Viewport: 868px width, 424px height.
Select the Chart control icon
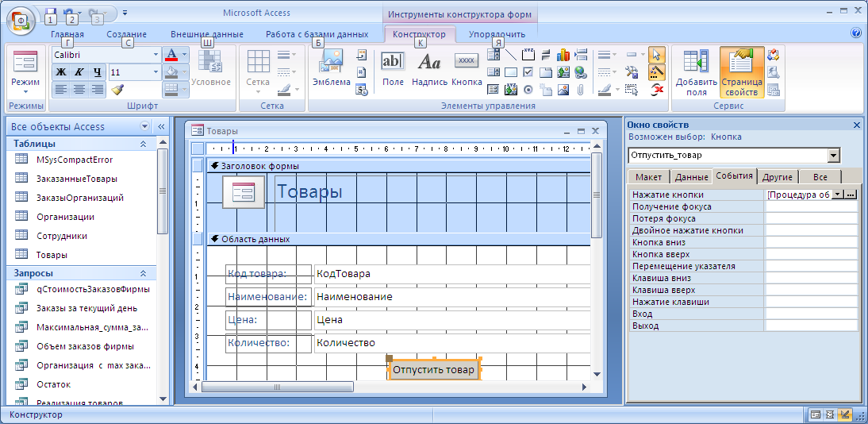click(x=563, y=54)
